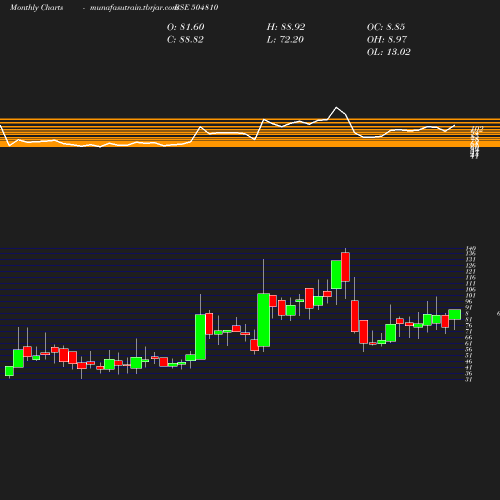The height and width of the screenshot is (500, 500).
Task: Click the "OC: 8.85" value
Action: point(386,27)
